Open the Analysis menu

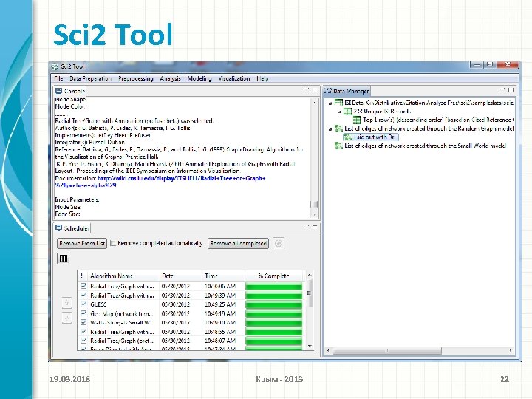coord(171,78)
